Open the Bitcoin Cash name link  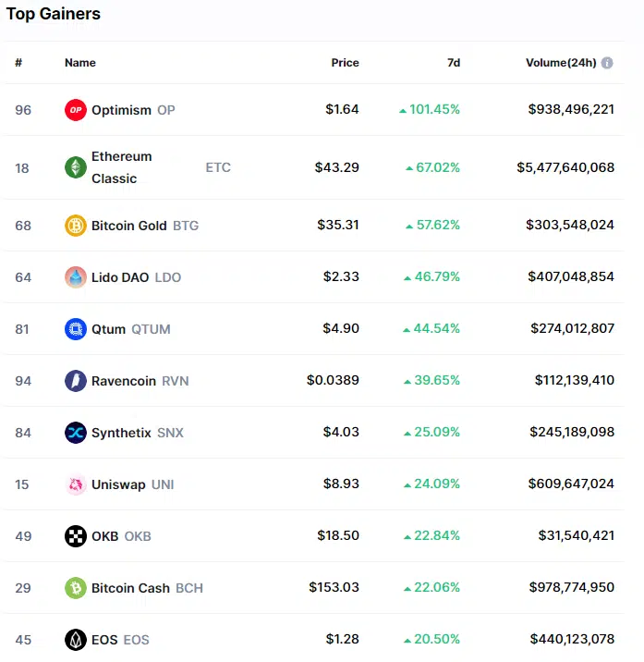pos(130,588)
